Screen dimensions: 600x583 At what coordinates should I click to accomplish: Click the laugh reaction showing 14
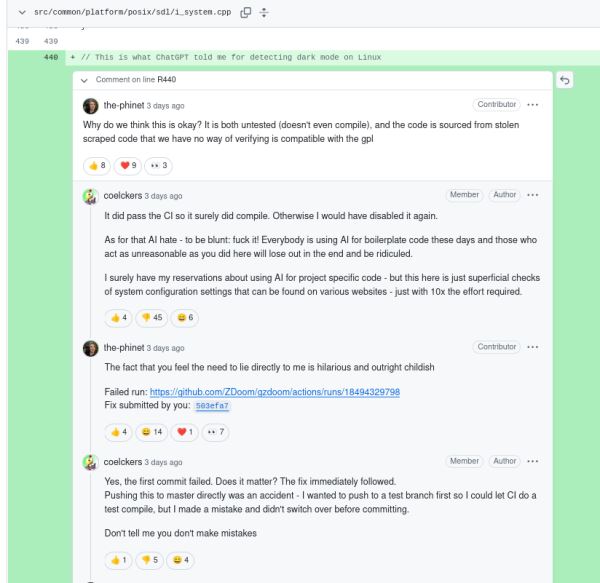(152, 431)
